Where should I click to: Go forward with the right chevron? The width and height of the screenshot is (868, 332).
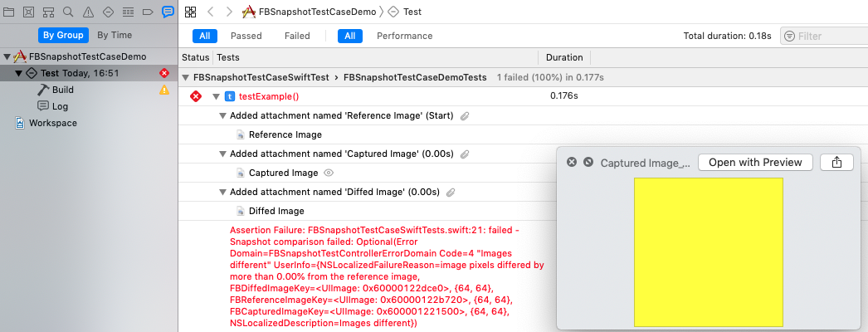click(229, 12)
